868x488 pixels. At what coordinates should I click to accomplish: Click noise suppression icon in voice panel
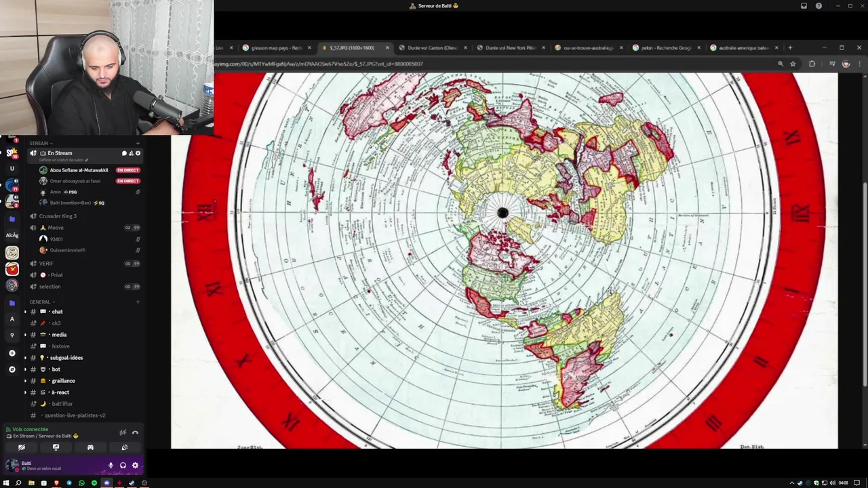coord(123,432)
